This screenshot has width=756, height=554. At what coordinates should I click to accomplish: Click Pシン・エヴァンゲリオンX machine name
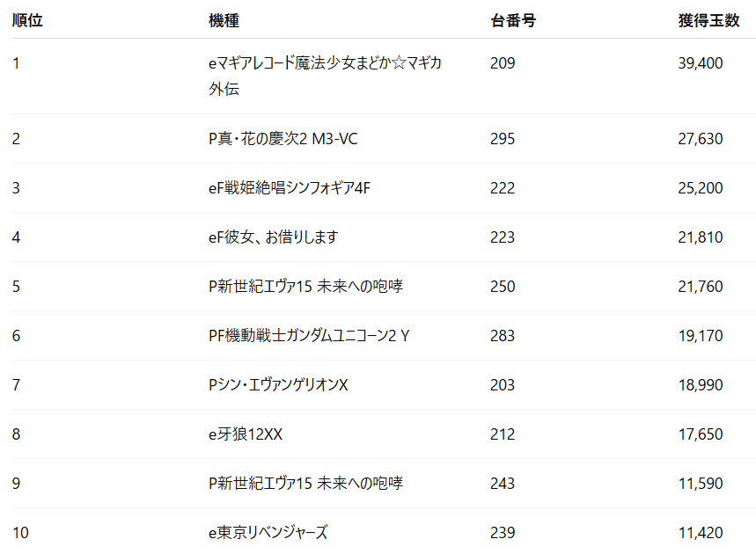point(278,384)
